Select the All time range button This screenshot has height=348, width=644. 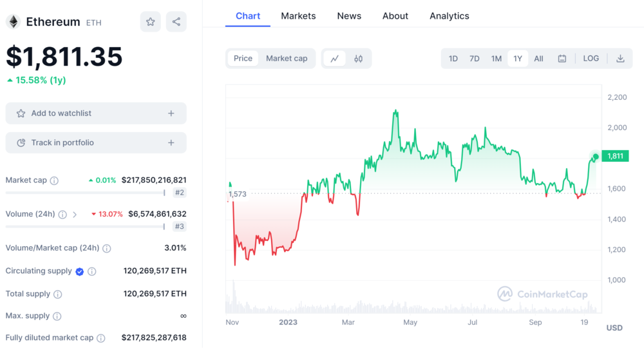[x=538, y=59]
